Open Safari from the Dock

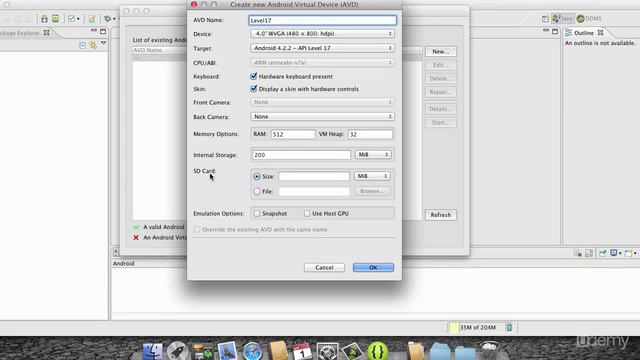252,351
